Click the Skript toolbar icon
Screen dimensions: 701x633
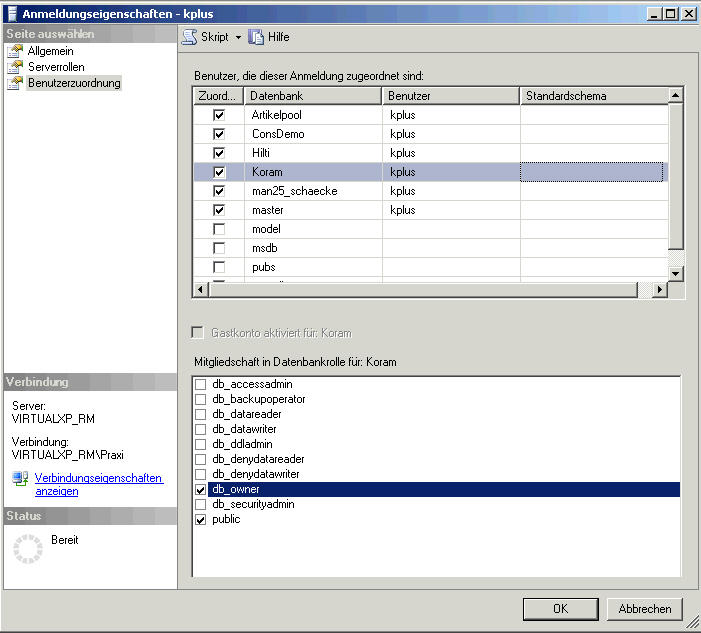[x=189, y=37]
